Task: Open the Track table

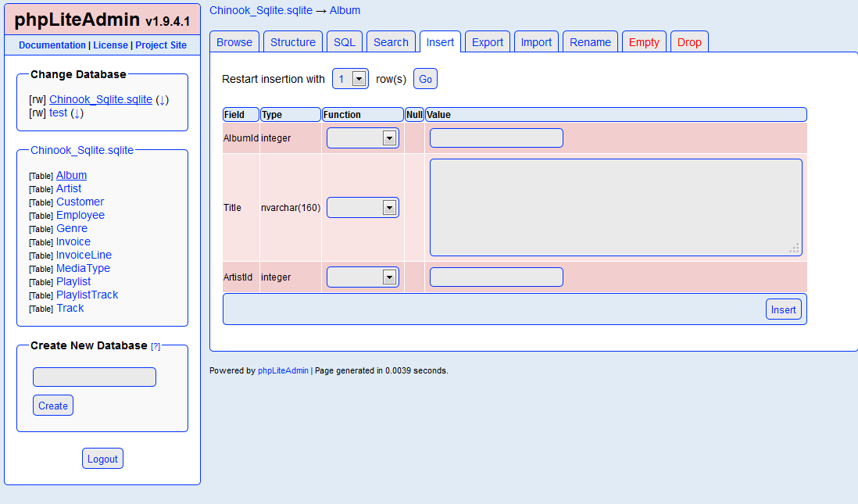Action: (70, 308)
